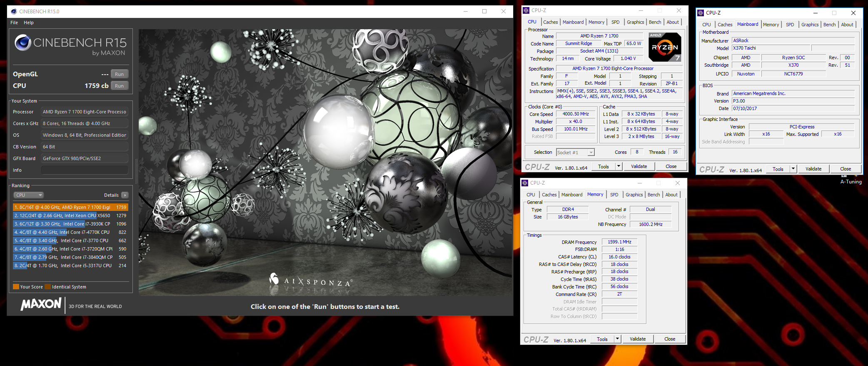868x366 pixels.
Task: Click Close in CPU-Z CPU window
Action: click(671, 166)
